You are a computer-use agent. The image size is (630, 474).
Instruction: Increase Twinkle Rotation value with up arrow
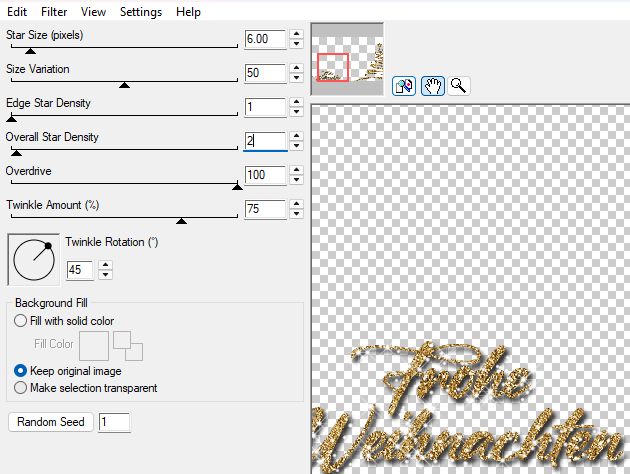click(105, 265)
